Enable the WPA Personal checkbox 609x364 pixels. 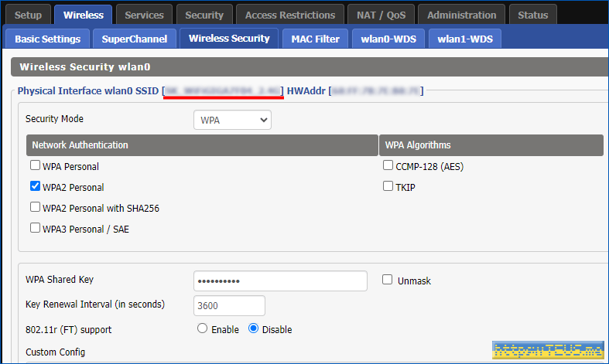click(35, 165)
